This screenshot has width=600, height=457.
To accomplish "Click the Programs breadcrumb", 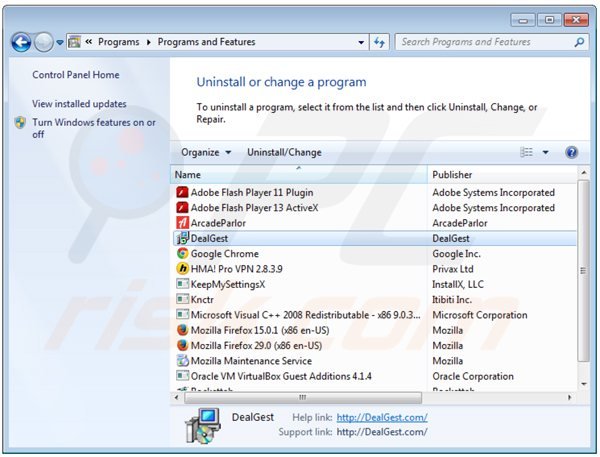I will coord(119,42).
